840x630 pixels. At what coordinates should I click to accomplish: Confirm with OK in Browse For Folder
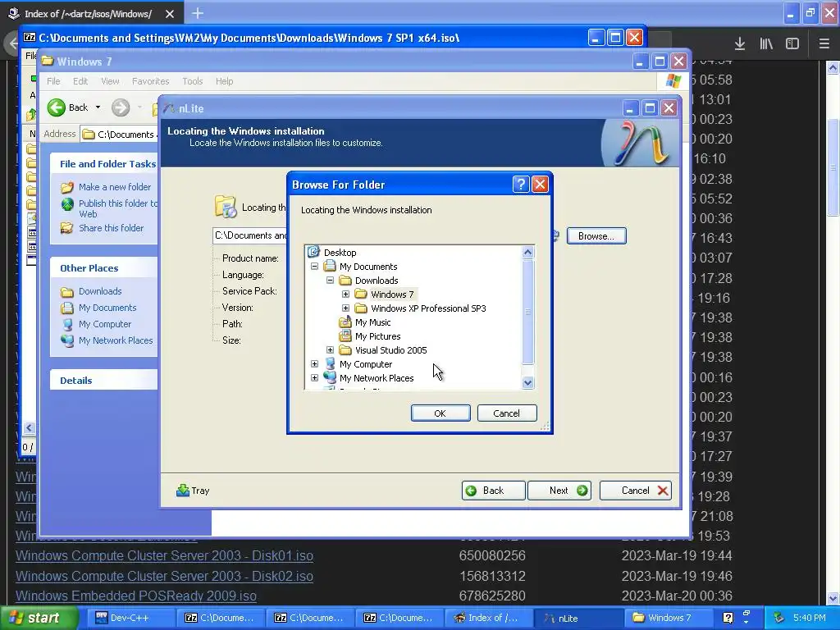tap(441, 413)
